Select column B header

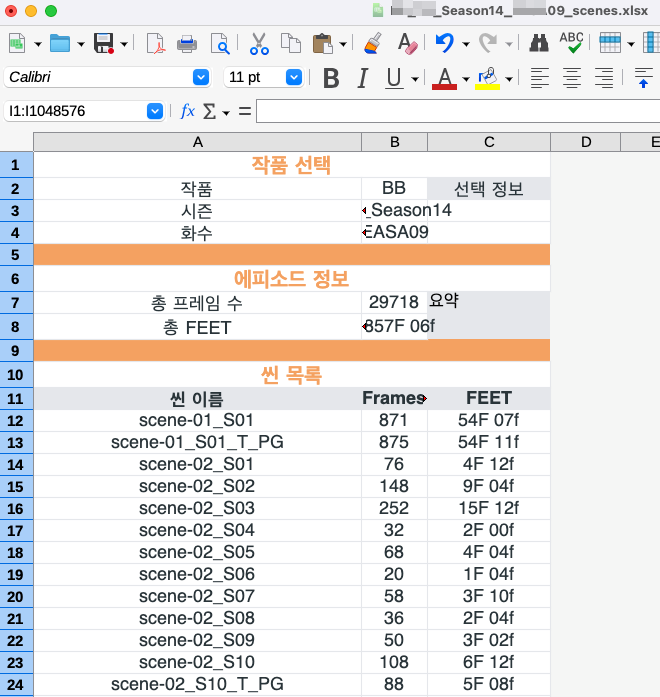tap(395, 142)
